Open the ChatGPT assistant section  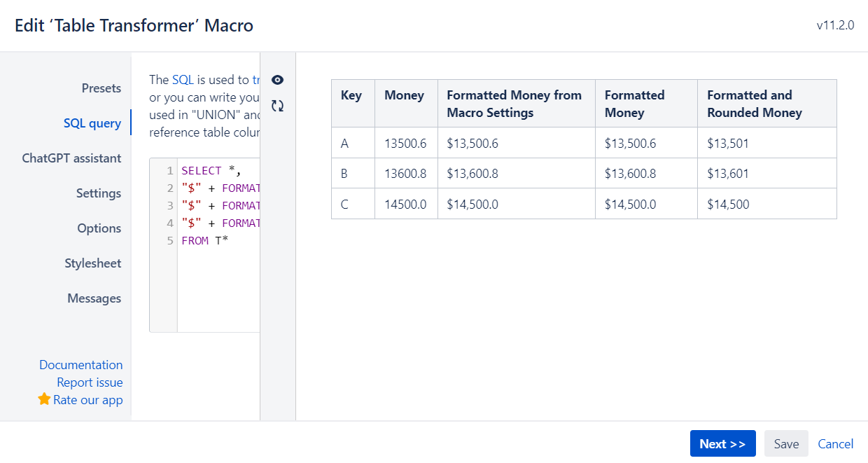(72, 158)
